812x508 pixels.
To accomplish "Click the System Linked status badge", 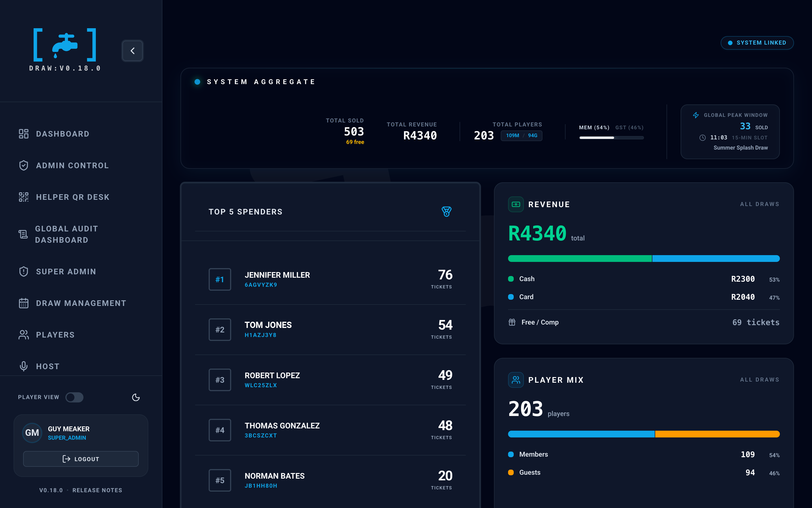I will pos(757,43).
